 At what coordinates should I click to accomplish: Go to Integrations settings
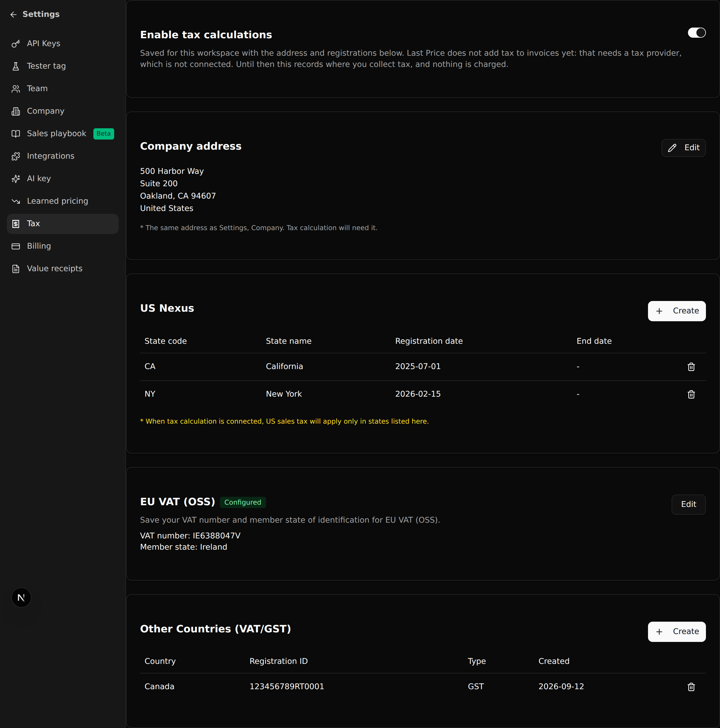[x=62, y=156]
